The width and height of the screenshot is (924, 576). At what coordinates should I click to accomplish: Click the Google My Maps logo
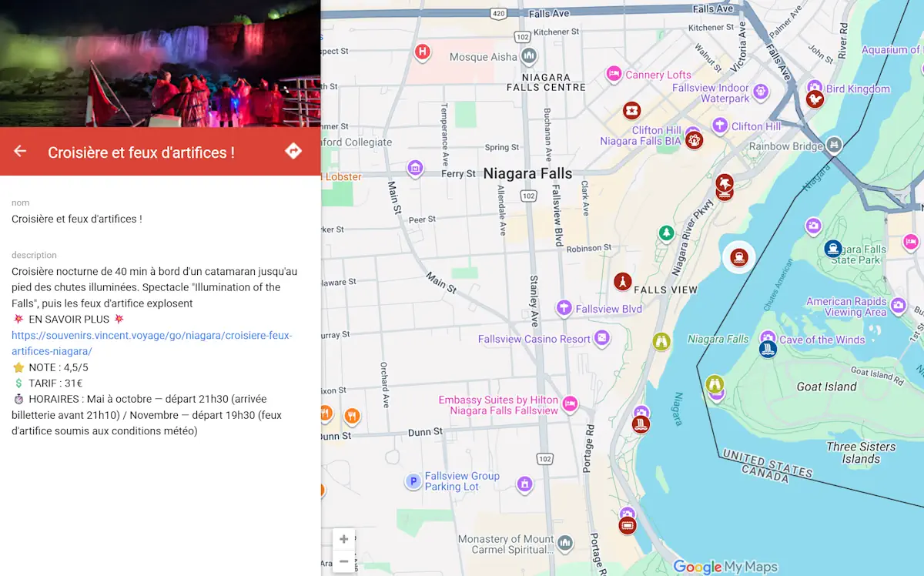(x=725, y=567)
